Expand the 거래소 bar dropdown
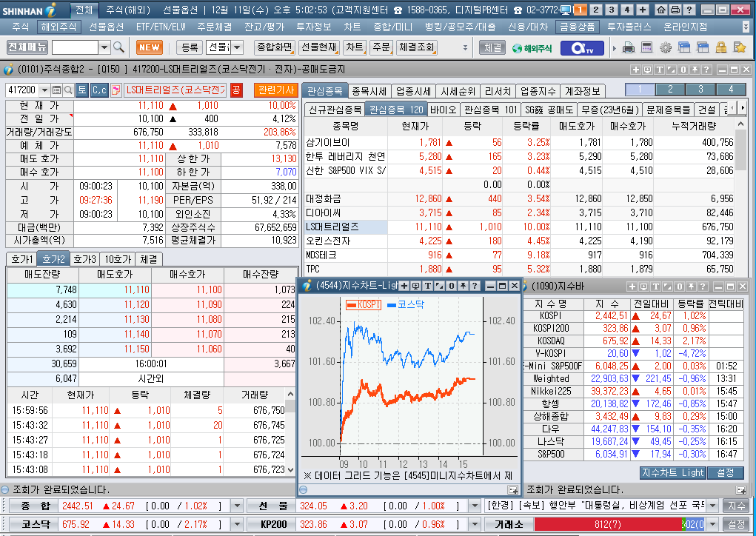The height and width of the screenshot is (536, 756). click(712, 524)
